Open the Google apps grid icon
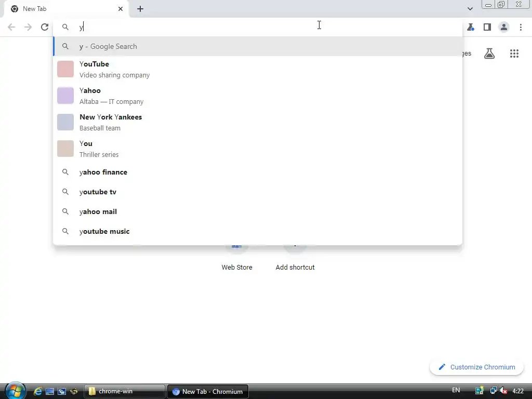Screen dimensions: 532x399 pos(514,54)
